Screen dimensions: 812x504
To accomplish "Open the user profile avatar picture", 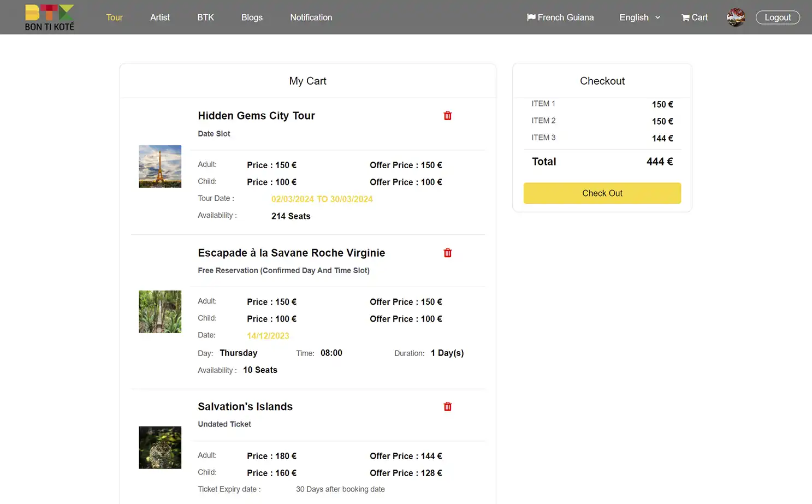I will tap(736, 17).
